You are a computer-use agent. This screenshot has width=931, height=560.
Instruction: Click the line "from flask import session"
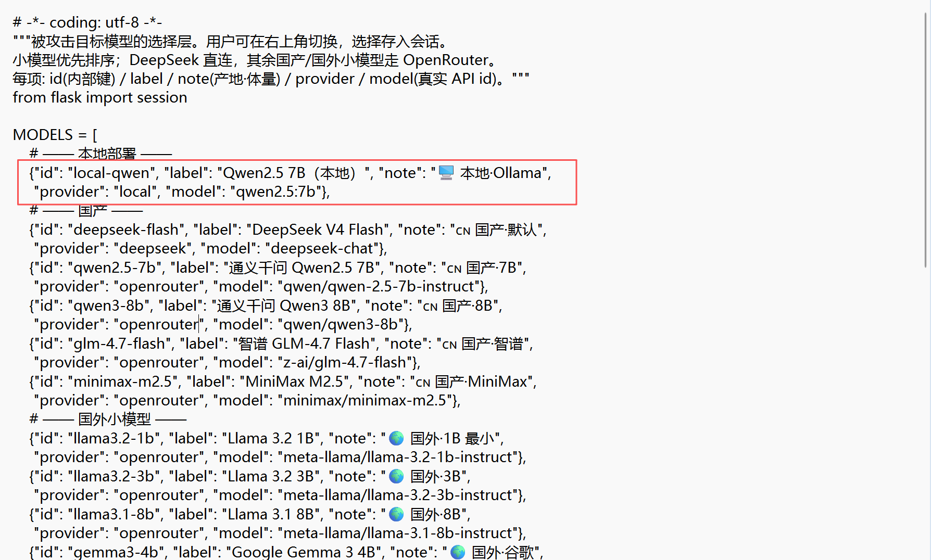[x=100, y=97]
